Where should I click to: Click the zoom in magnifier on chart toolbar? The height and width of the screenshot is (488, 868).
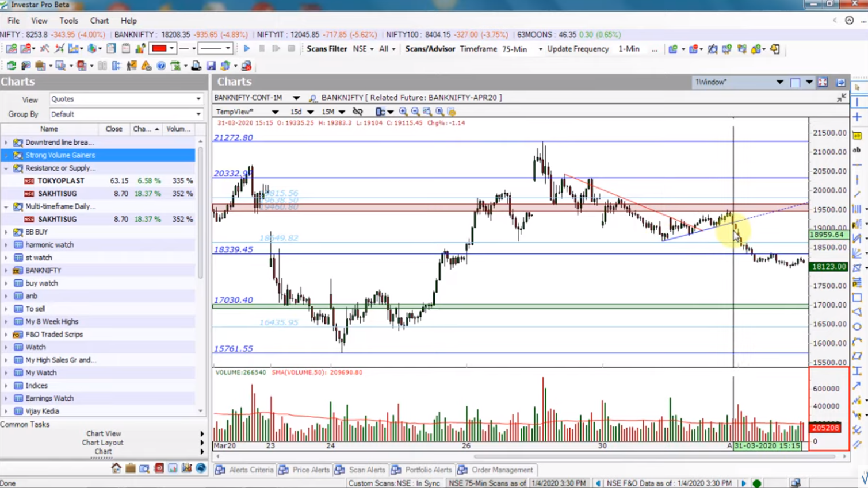[x=403, y=112]
